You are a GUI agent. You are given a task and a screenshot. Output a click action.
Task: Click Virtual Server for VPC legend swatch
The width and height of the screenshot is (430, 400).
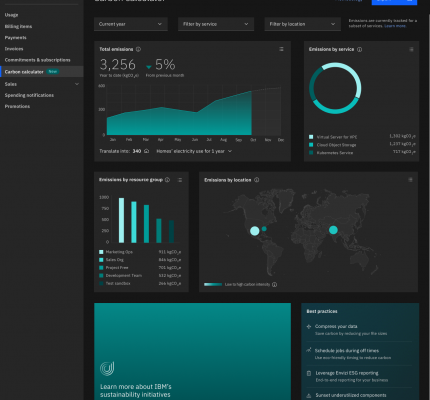click(311, 137)
